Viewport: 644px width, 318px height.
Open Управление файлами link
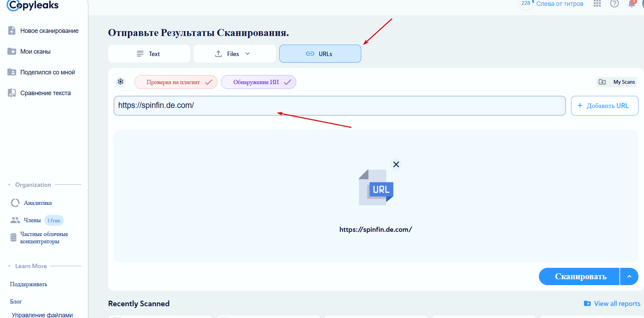[x=42, y=315]
